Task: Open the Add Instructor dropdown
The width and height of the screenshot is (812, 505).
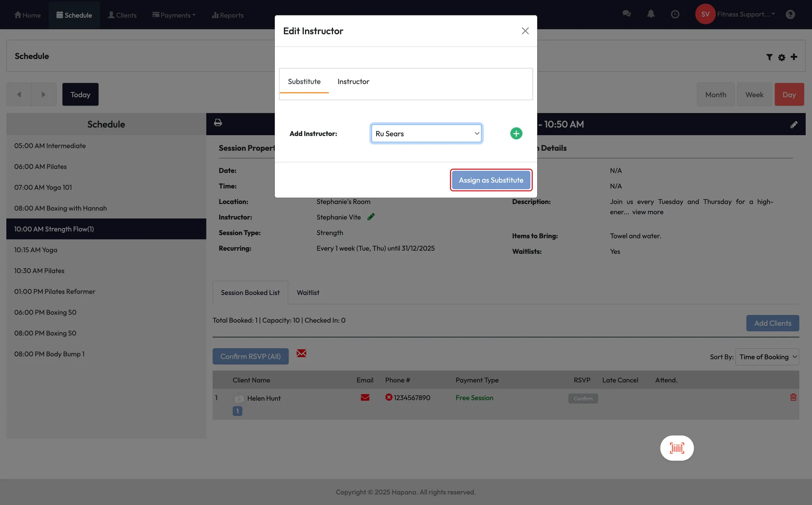Action: pyautogui.click(x=426, y=134)
